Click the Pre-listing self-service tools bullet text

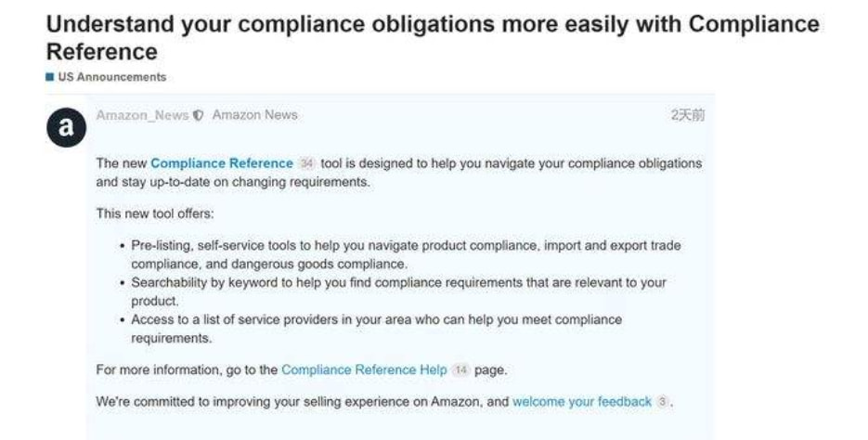tap(406, 254)
